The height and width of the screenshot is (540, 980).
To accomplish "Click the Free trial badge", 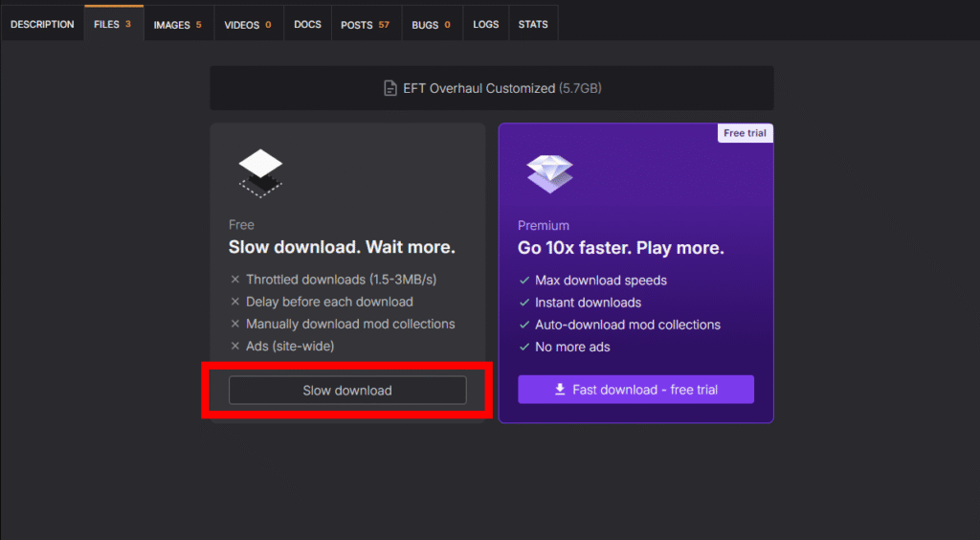I will 745,133.
